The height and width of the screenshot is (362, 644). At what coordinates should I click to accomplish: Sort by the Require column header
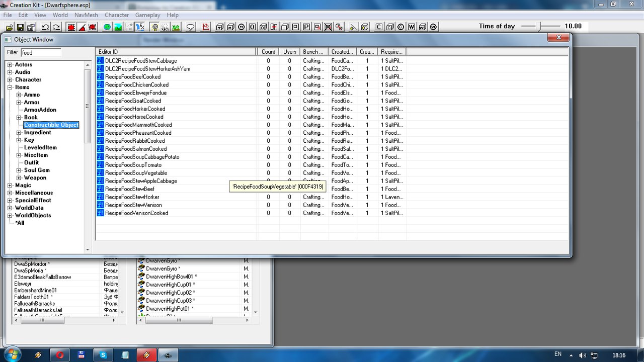click(x=392, y=52)
